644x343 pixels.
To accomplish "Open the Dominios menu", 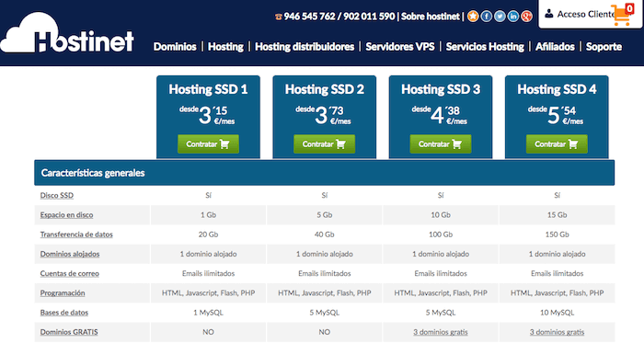I will pos(175,47).
